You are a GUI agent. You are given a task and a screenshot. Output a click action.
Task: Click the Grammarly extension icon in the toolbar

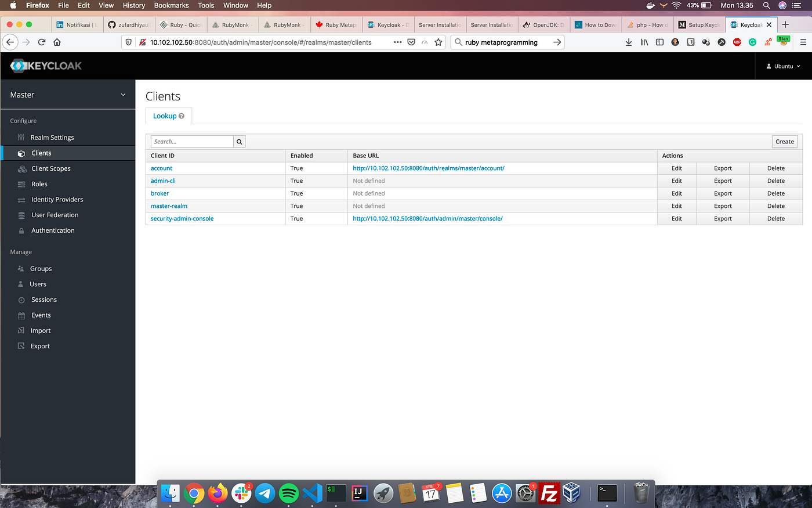click(752, 42)
